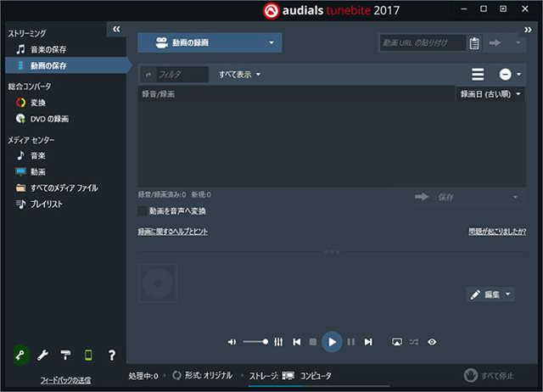Click the video URL paste field
The image size is (543, 392).
point(423,43)
